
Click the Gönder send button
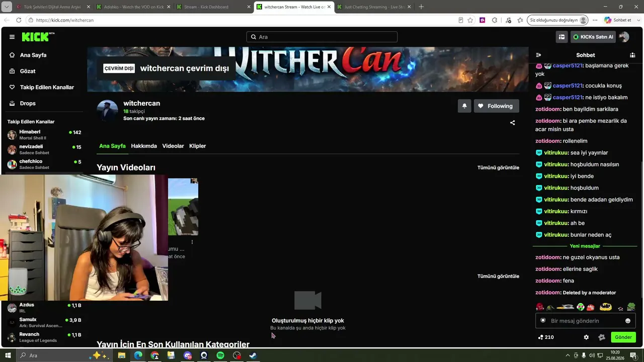623,337
